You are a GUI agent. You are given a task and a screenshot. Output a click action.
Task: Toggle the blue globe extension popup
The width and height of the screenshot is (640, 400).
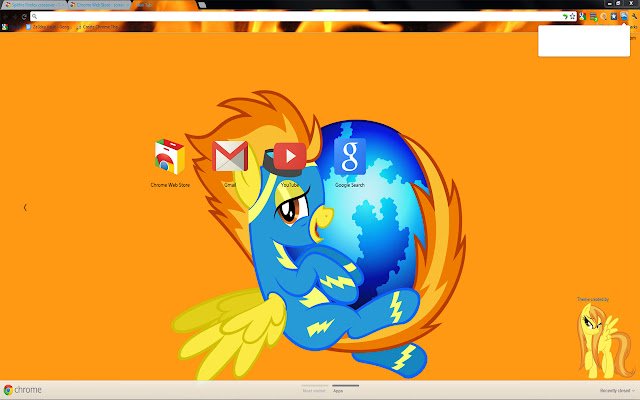624,16
